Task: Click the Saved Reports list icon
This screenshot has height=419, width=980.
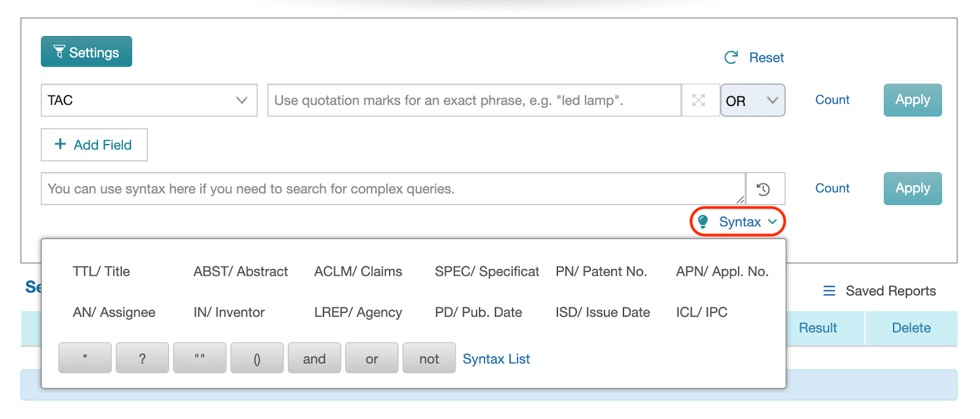Action: pyautogui.click(x=829, y=291)
